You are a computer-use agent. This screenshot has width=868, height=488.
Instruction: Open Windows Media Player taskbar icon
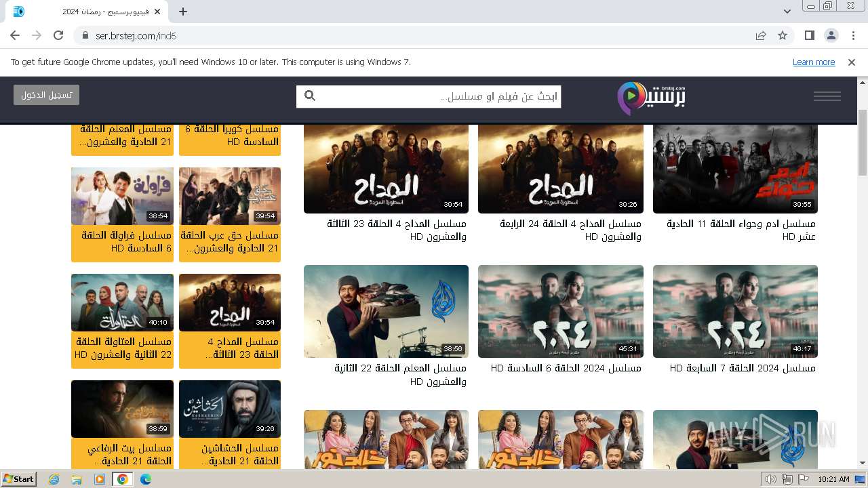[x=100, y=479]
